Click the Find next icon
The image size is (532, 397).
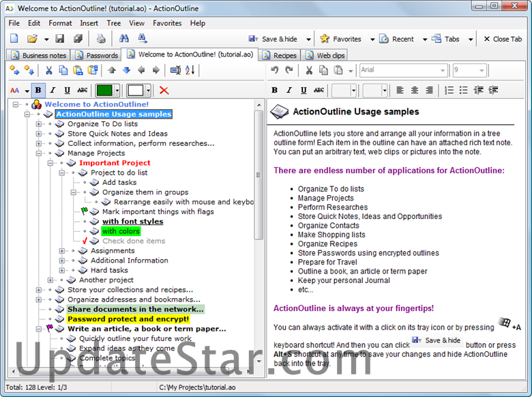143,38
